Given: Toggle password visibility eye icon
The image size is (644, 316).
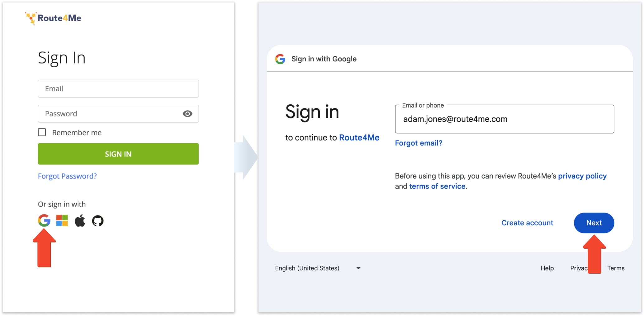Looking at the screenshot, I should click(187, 114).
